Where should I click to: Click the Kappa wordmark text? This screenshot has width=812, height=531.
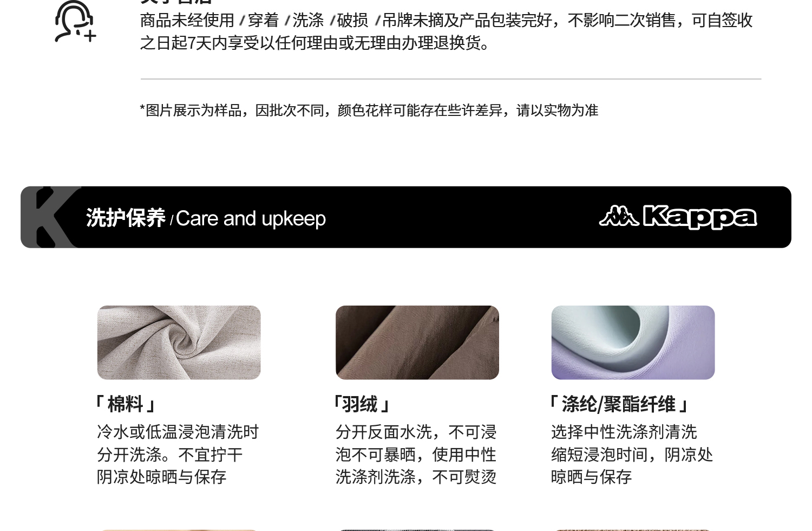700,217
